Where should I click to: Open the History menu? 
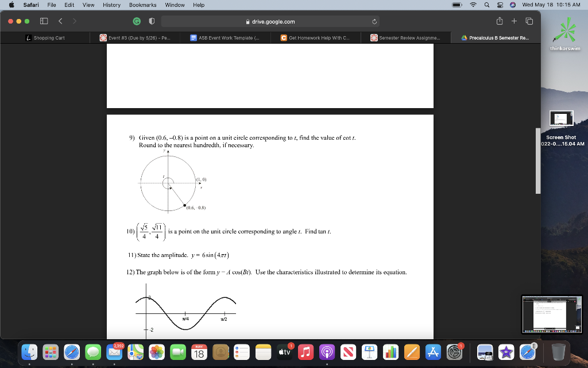click(x=112, y=5)
